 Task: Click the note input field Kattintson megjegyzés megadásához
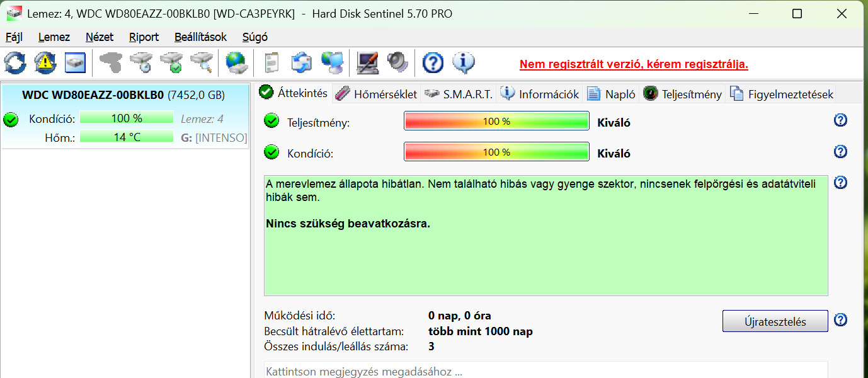pyautogui.click(x=545, y=370)
